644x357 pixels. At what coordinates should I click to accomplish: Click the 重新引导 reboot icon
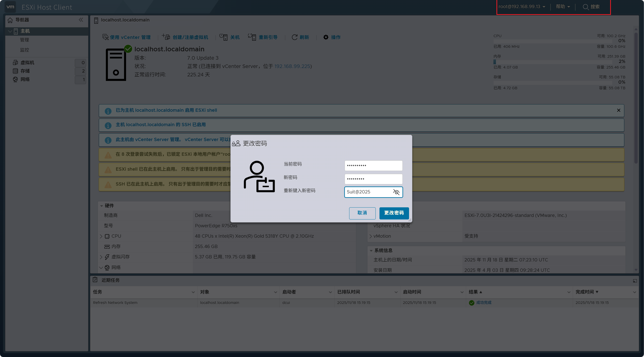(252, 37)
